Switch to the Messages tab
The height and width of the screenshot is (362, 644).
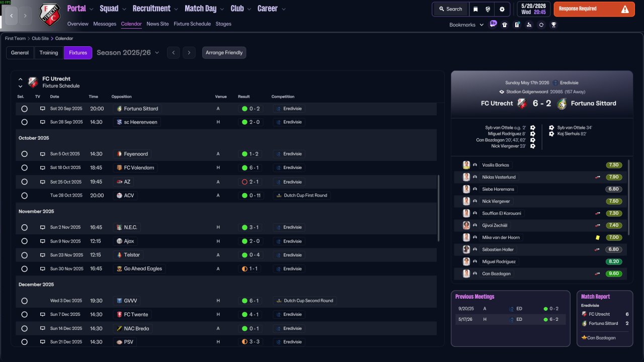coord(104,24)
